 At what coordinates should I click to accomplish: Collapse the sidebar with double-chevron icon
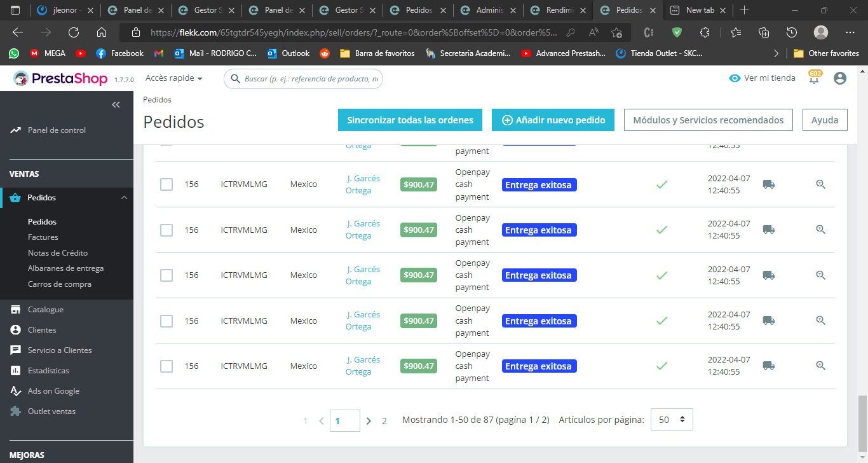coord(116,105)
